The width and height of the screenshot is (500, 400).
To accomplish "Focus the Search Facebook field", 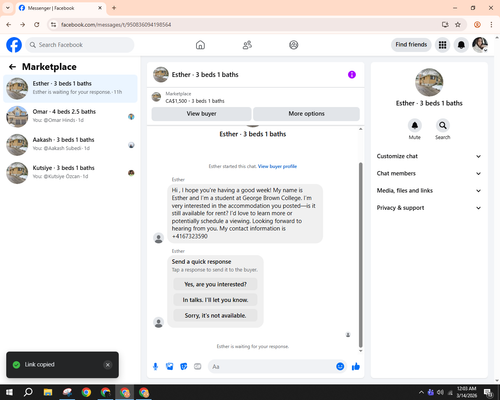I will [80, 45].
